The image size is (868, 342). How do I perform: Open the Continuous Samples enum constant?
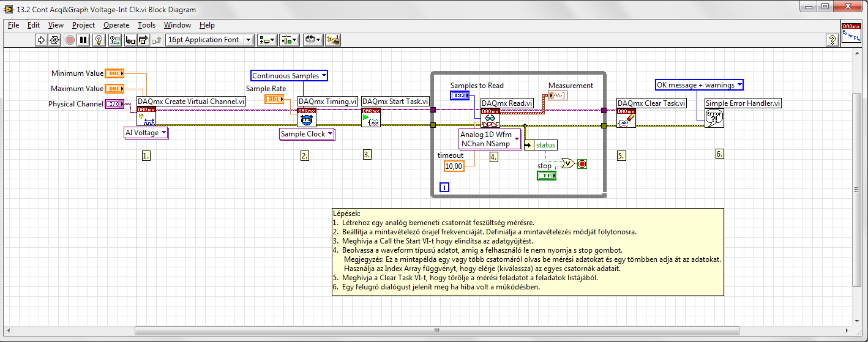tap(290, 76)
